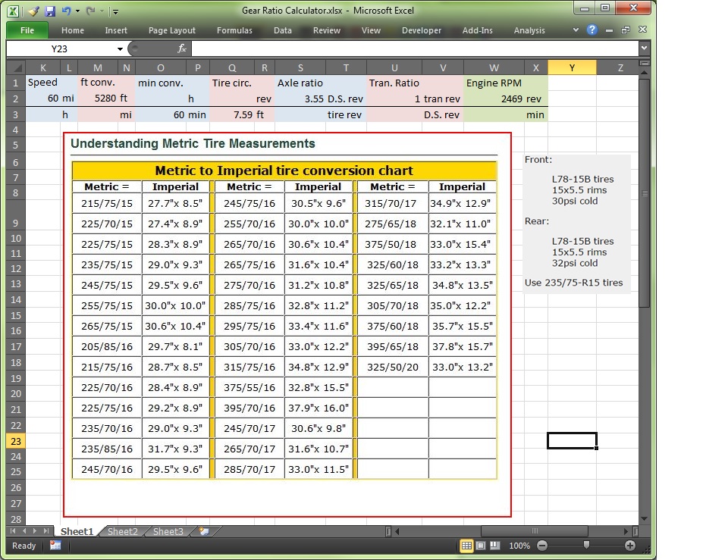Open the Developer tab
Image resolution: width=728 pixels, height=560 pixels.
pyautogui.click(x=422, y=30)
